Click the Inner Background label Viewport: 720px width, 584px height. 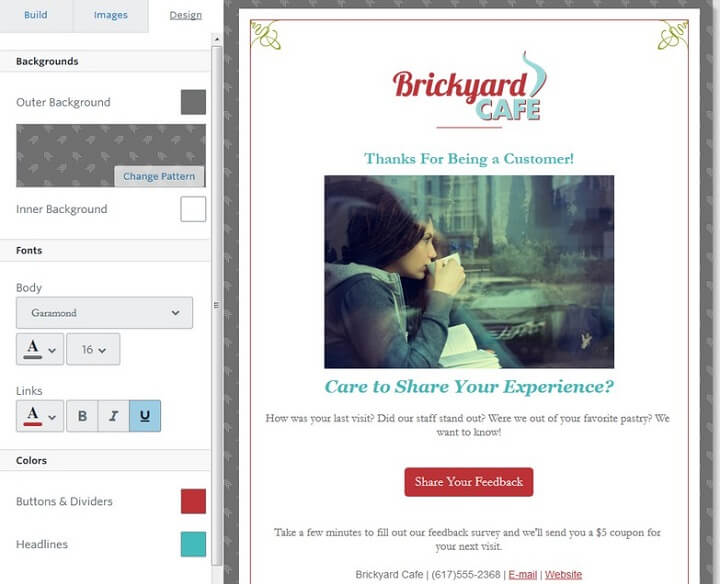click(x=62, y=209)
